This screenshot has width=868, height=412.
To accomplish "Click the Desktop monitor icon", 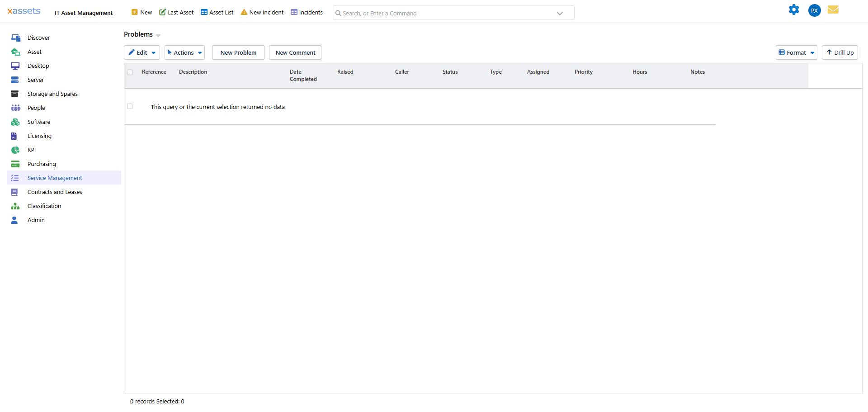I will [x=16, y=66].
